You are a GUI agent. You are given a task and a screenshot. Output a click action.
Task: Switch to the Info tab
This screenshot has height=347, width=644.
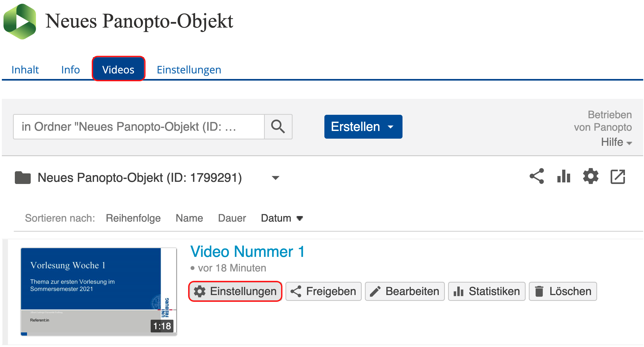point(70,70)
